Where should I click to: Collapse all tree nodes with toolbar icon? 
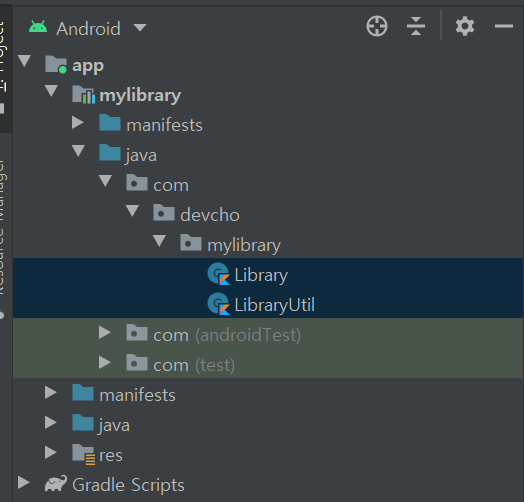(416, 26)
